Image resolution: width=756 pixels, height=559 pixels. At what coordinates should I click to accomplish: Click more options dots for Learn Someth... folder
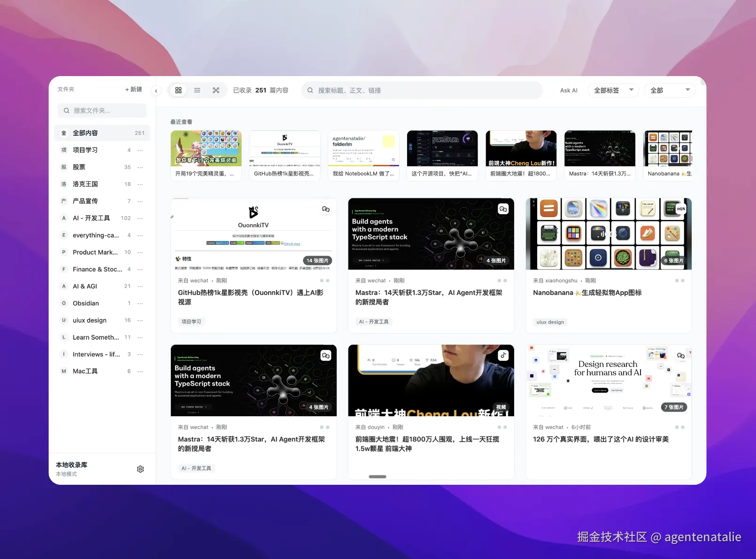coord(140,338)
